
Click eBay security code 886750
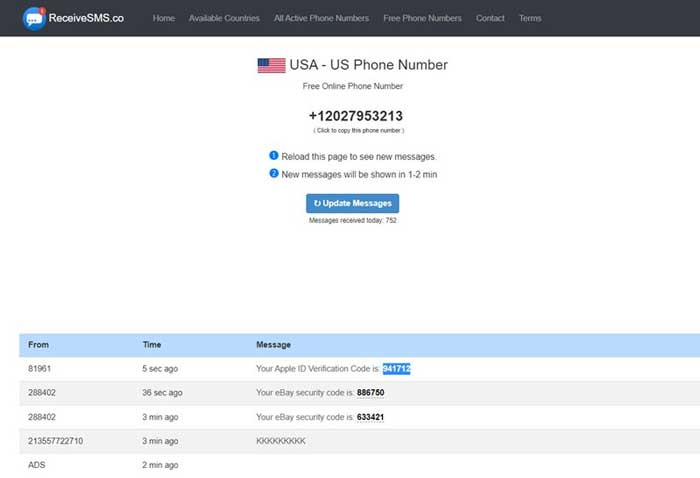coord(371,393)
